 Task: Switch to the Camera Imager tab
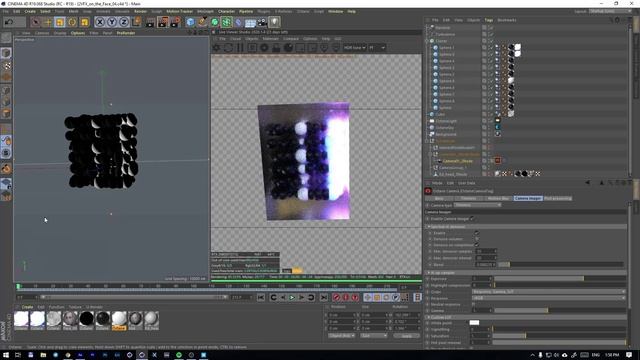pos(528,198)
